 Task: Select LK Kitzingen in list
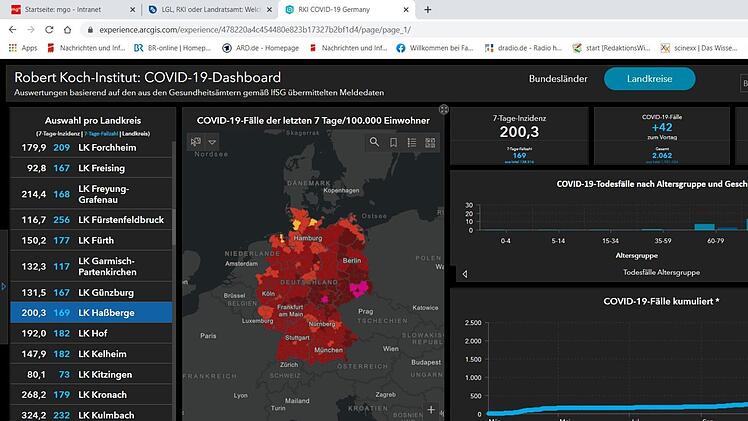click(91, 374)
